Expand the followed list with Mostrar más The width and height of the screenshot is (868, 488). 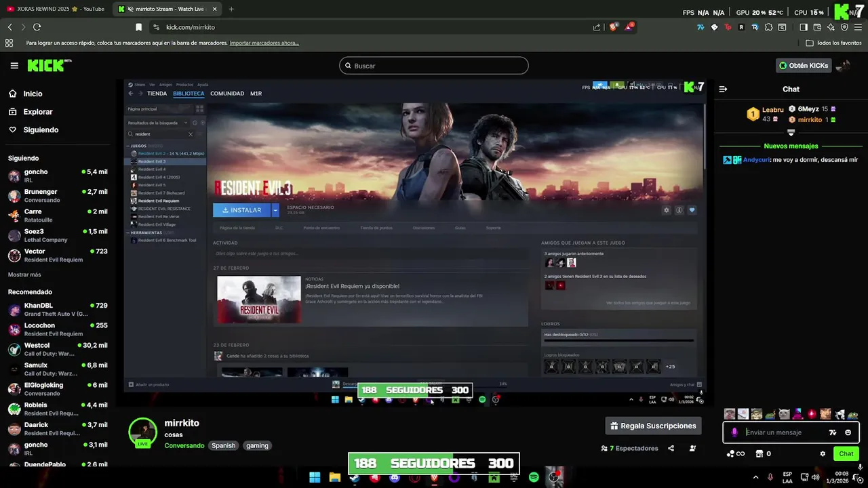click(x=24, y=274)
